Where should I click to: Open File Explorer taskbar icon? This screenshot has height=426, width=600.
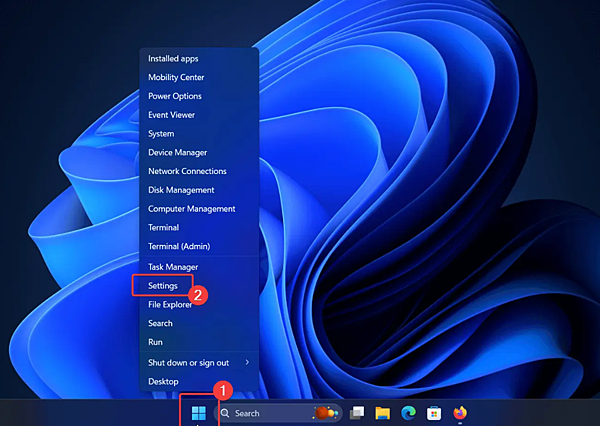pos(382,413)
